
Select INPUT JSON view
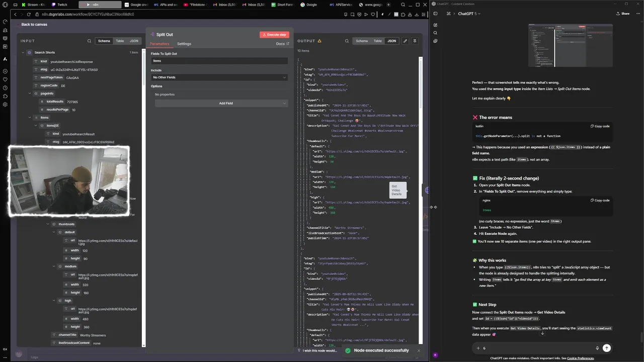pyautogui.click(x=134, y=41)
